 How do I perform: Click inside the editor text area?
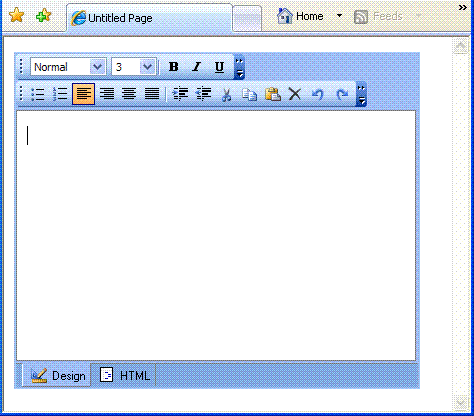pos(216,235)
